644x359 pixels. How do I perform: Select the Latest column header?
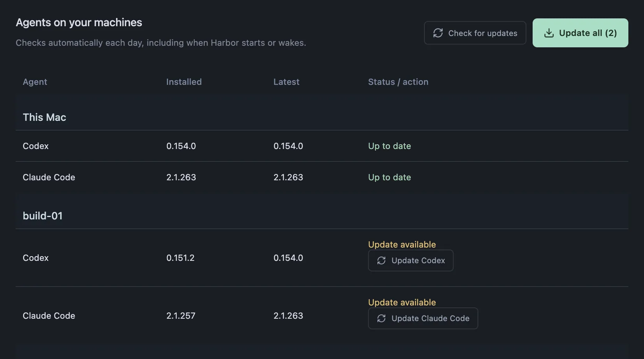[x=286, y=82]
